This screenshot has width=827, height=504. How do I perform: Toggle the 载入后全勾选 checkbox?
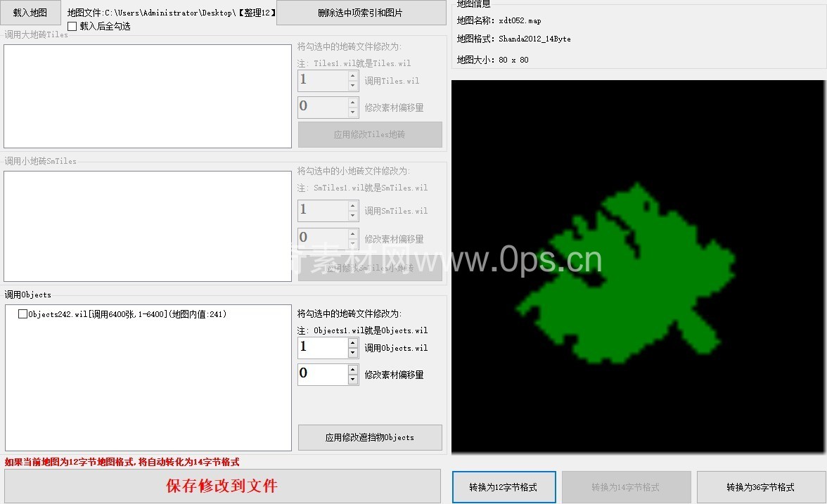[72, 27]
